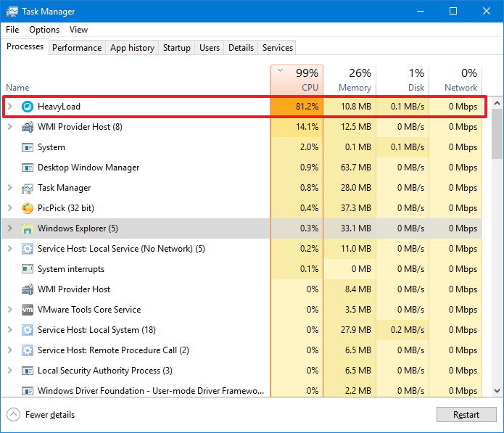Click the Service Host: Local System gear icon
This screenshot has height=433, width=504.
coord(28,330)
